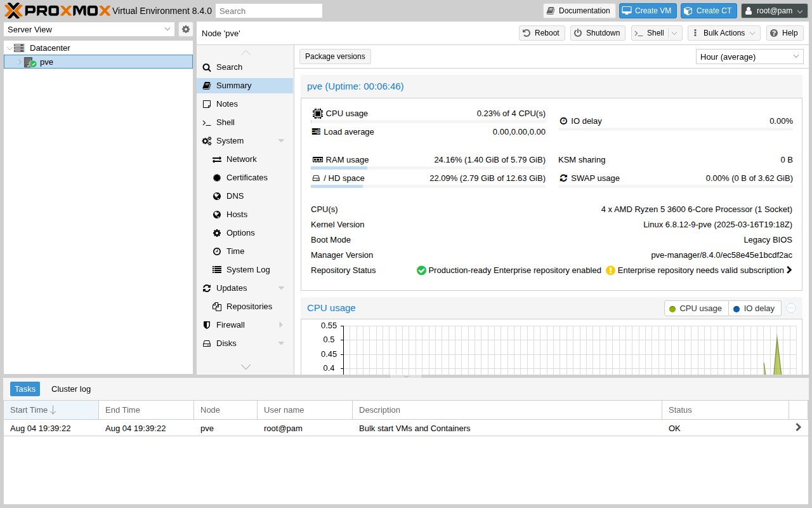This screenshot has height=508, width=812.
Task: Click the Reboot button
Action: pos(542,33)
